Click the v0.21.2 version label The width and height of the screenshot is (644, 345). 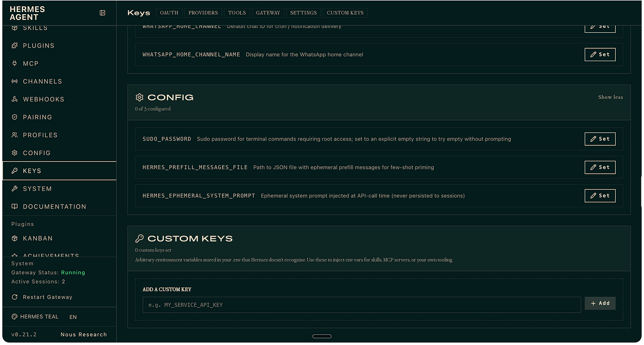(24, 335)
